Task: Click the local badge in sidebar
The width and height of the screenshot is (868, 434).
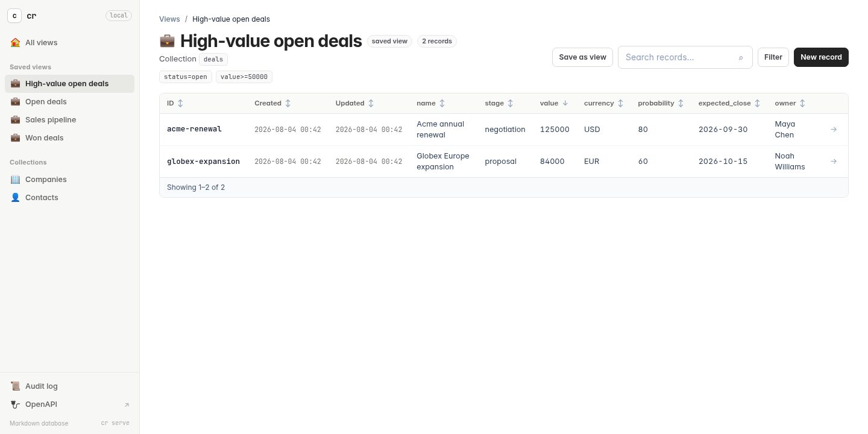Action: [119, 16]
